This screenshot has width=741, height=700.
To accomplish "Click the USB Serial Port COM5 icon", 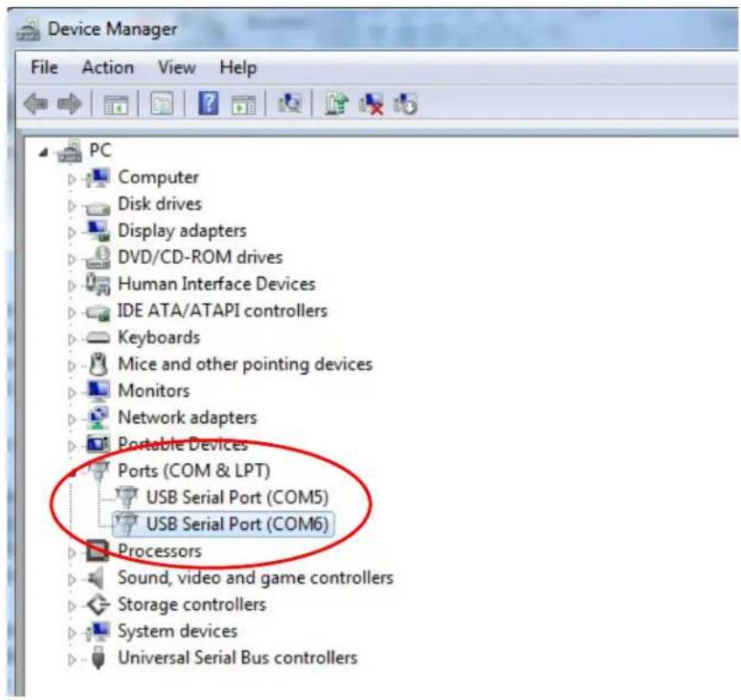I will pyautogui.click(x=126, y=498).
